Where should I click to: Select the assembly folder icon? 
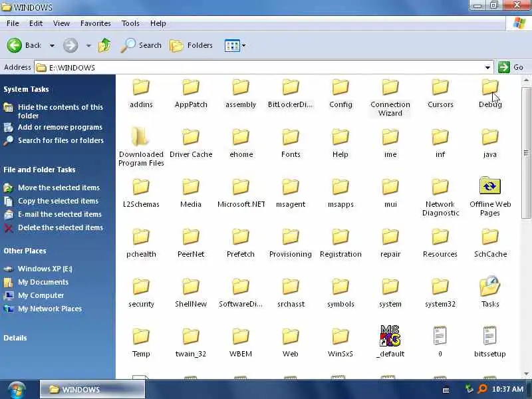pyautogui.click(x=241, y=87)
